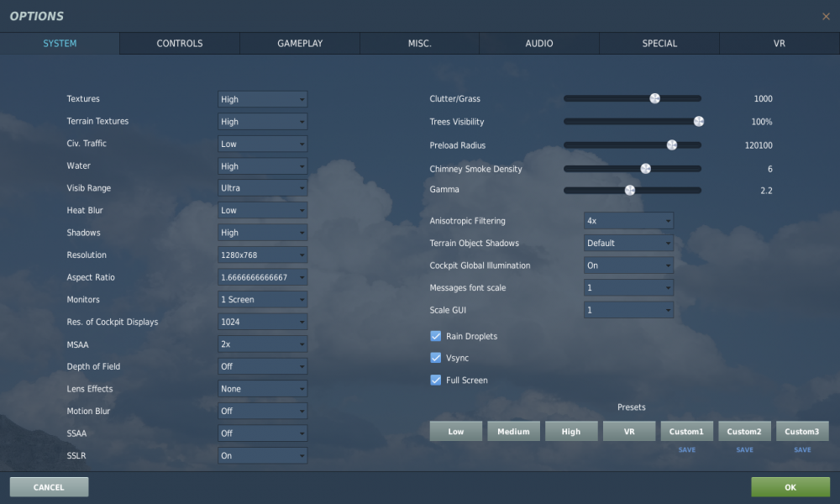The image size is (840, 504).
Task: Open the Textures quality dropdown
Action: pyautogui.click(x=262, y=98)
